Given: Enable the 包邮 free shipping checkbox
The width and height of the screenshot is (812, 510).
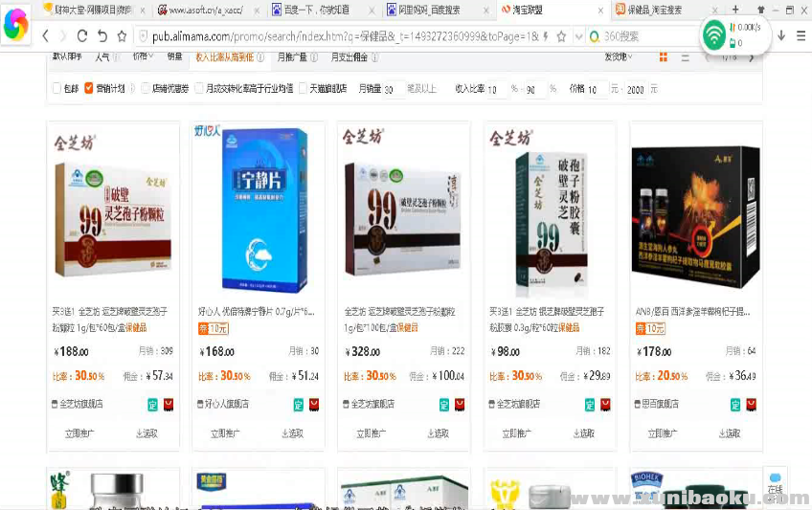Looking at the screenshot, I should pos(56,88).
